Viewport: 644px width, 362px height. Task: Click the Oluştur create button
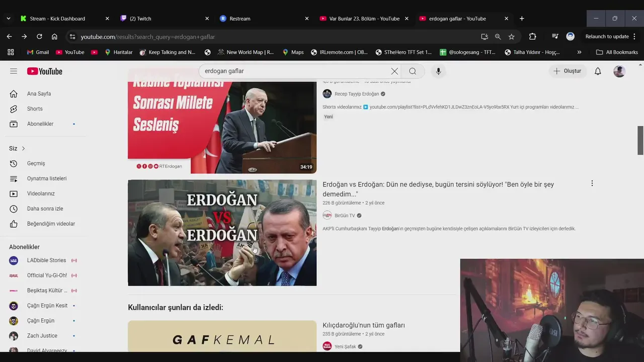point(567,71)
